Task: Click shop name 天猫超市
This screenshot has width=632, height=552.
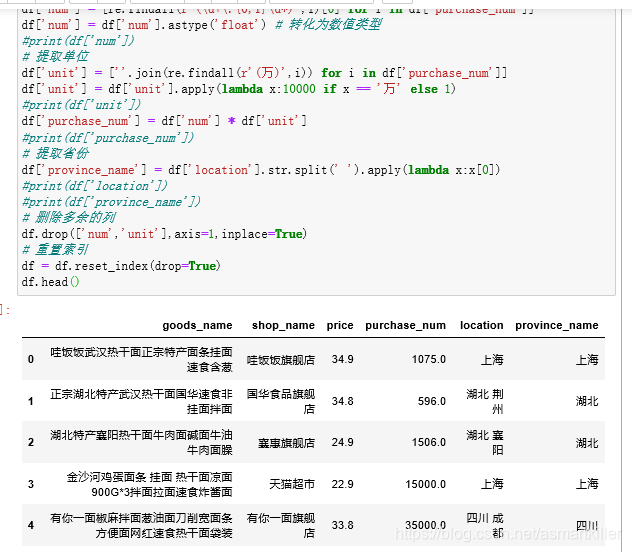Action: pyautogui.click(x=292, y=484)
